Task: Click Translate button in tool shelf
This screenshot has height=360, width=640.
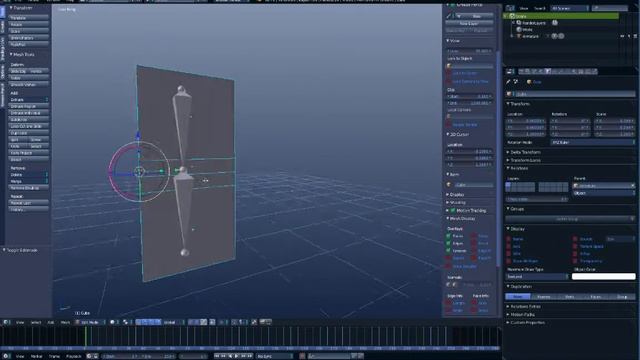Action: click(29, 18)
